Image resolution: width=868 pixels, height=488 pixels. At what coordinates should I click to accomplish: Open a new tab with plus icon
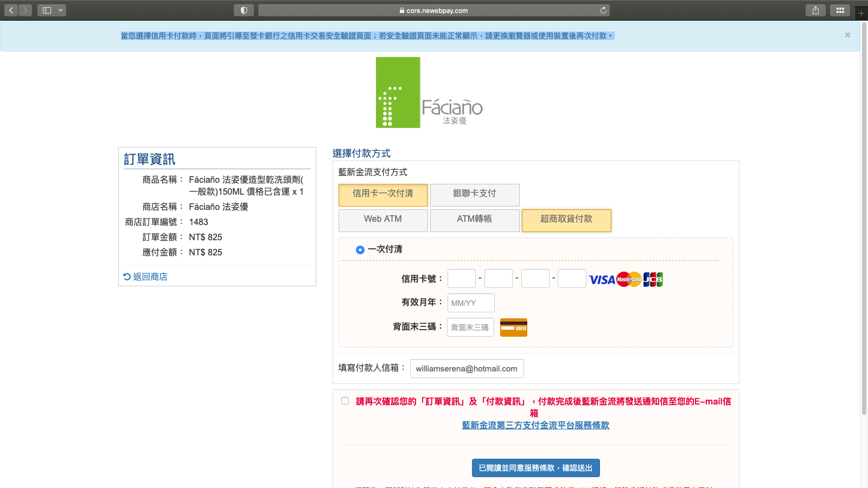tap(861, 13)
